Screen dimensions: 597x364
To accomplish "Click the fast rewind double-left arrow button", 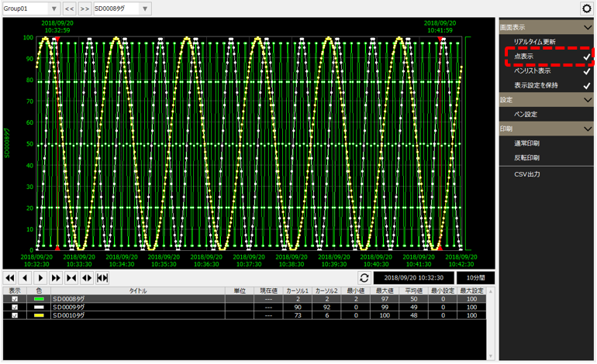I will 10,277.
